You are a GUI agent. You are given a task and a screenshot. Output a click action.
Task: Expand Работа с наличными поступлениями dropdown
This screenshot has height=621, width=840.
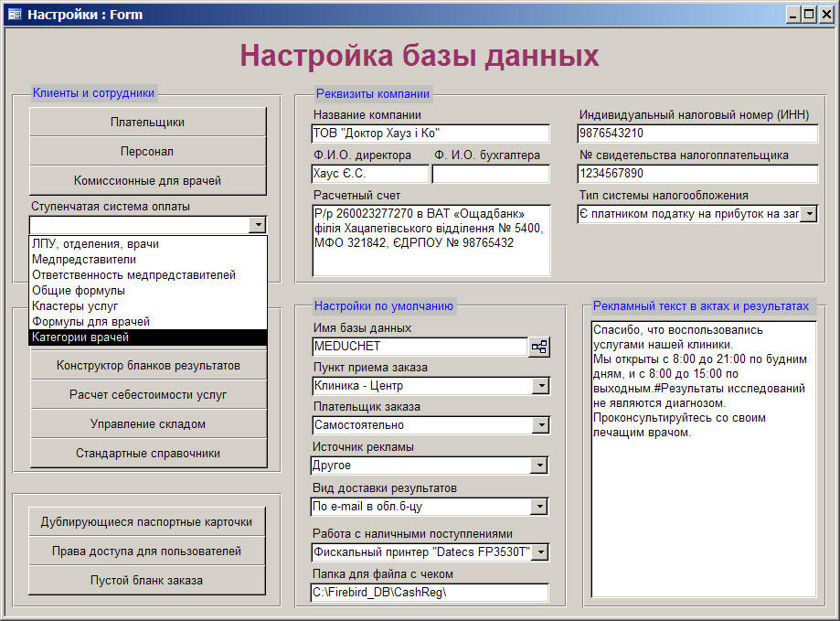point(541,551)
